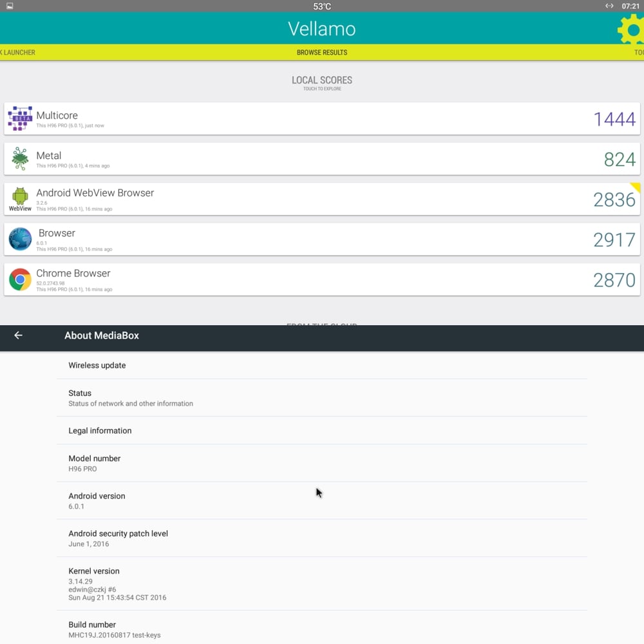Open Vellamo settings gear
The image size is (644, 644).
tap(631, 29)
